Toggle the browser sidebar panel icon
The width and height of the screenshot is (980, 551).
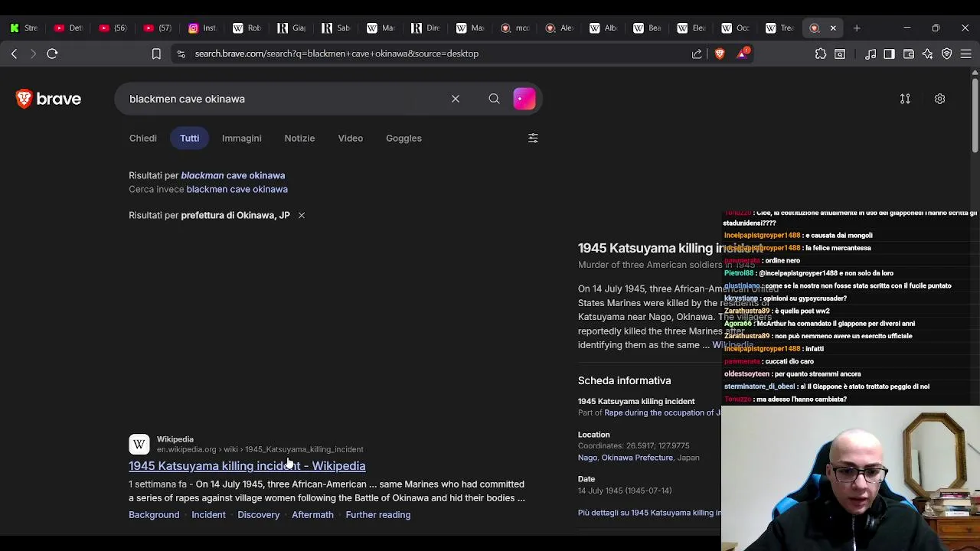[x=889, y=54]
